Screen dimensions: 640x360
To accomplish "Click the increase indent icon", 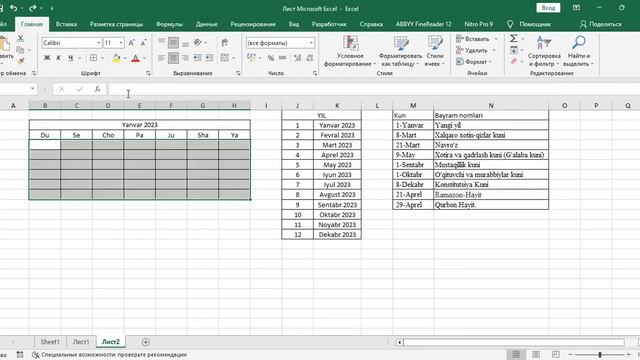I will coord(209,58).
